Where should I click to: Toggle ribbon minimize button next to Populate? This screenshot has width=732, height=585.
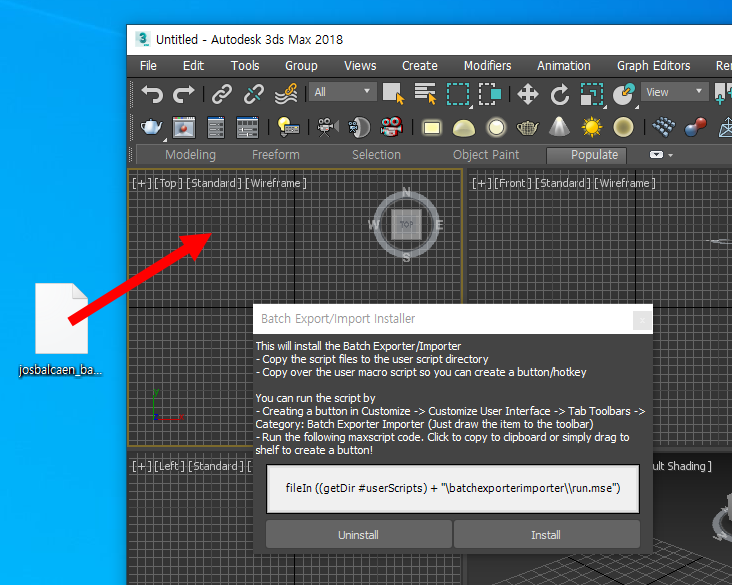(656, 155)
